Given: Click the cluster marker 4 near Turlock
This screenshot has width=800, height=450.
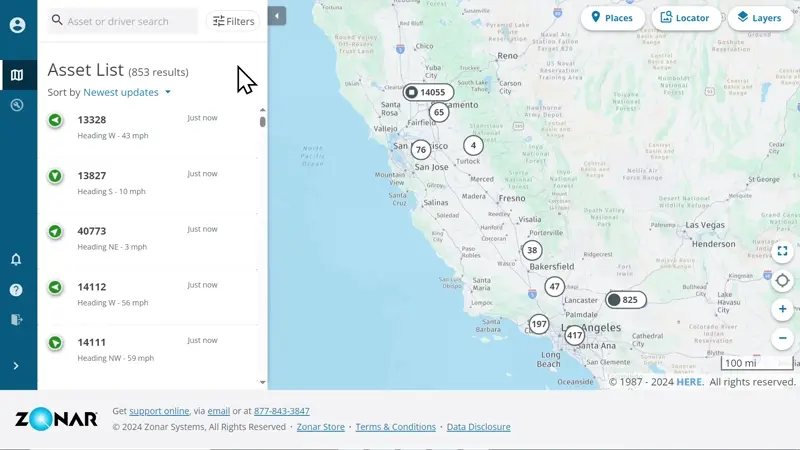Looking at the screenshot, I should 473,145.
